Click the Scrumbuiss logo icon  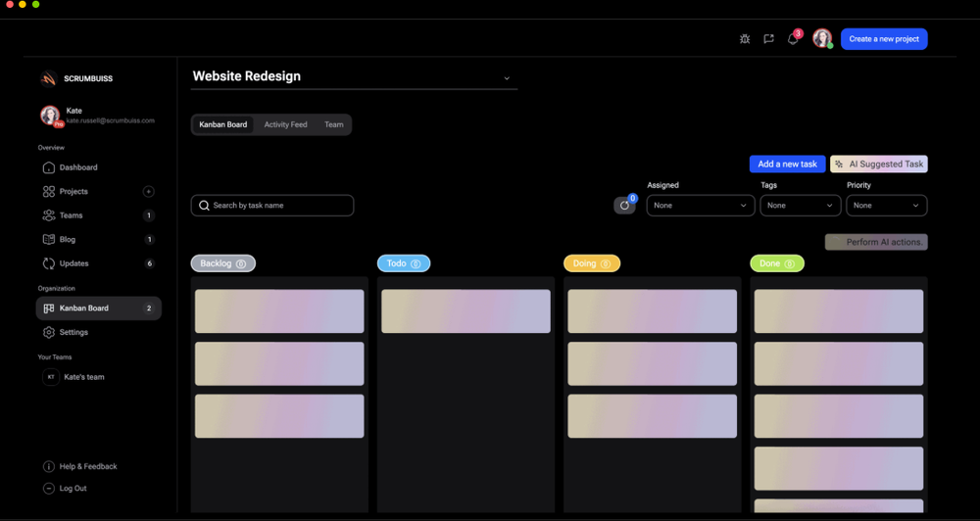pos(49,78)
